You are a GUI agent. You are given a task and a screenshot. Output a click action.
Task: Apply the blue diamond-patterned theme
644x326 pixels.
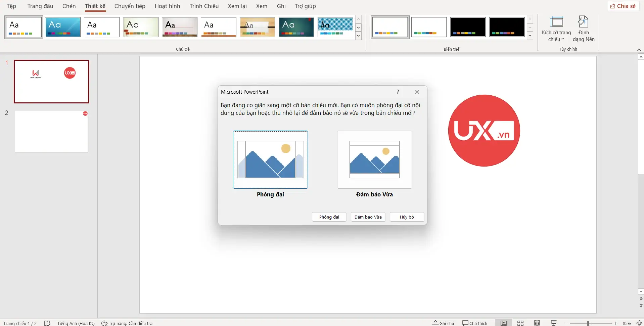pos(335,27)
